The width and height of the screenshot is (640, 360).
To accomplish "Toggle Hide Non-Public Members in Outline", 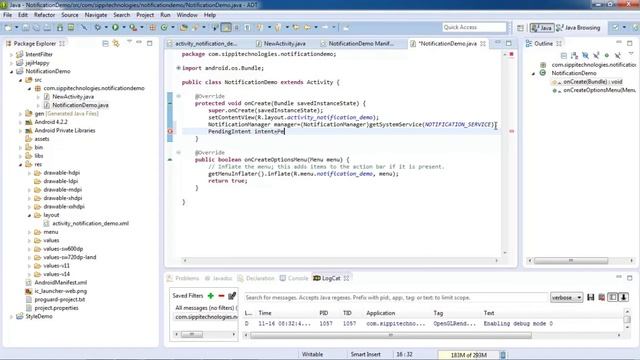I will click(607, 55).
